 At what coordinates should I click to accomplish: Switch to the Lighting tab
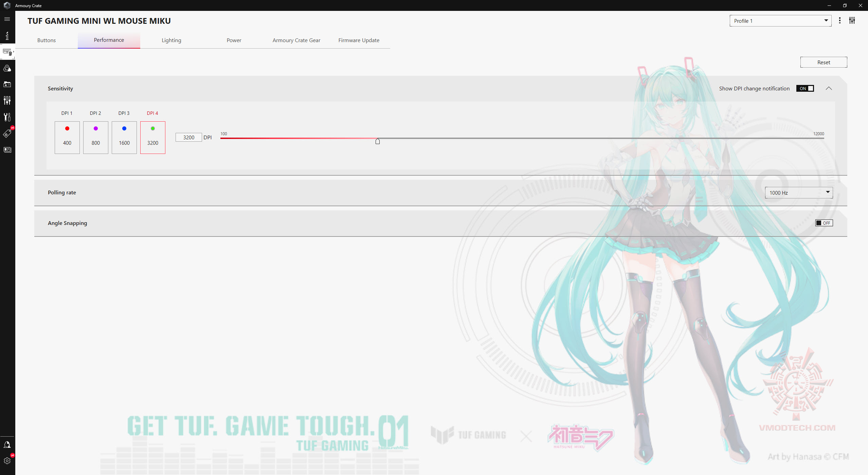[171, 40]
